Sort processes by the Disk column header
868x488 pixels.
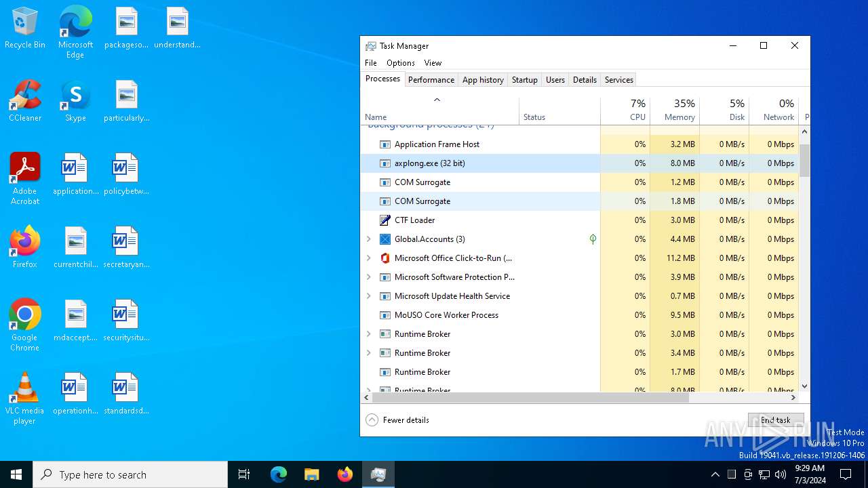(x=724, y=110)
